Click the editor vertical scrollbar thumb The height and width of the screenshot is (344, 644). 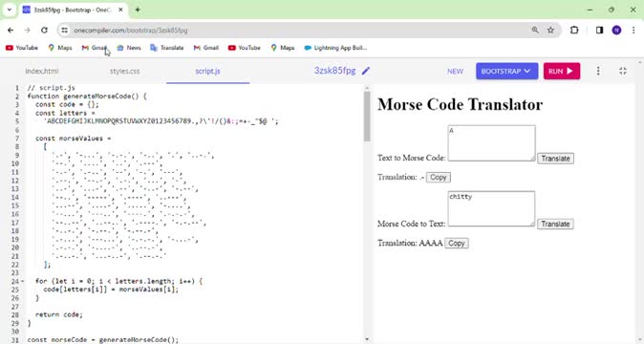click(x=367, y=117)
